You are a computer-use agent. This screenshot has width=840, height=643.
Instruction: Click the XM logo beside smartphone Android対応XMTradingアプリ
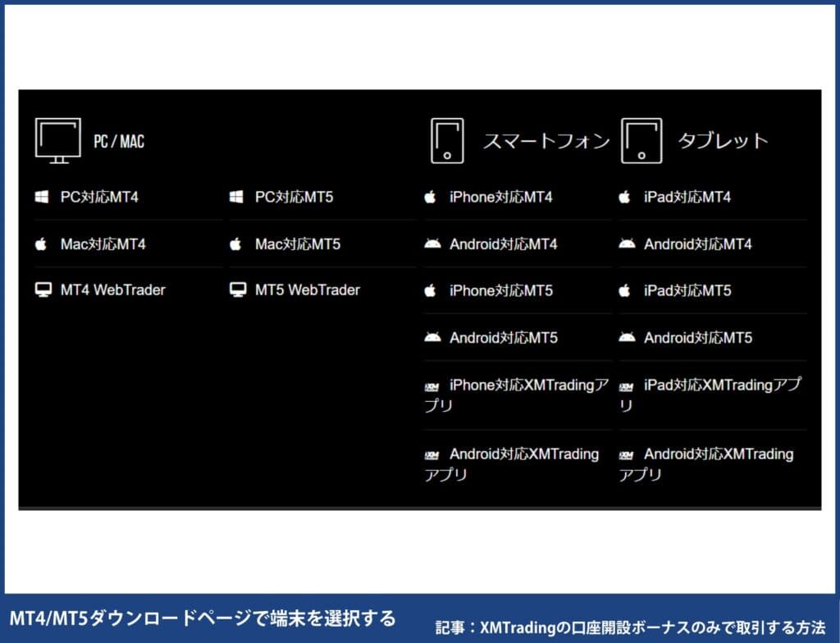pos(431,455)
